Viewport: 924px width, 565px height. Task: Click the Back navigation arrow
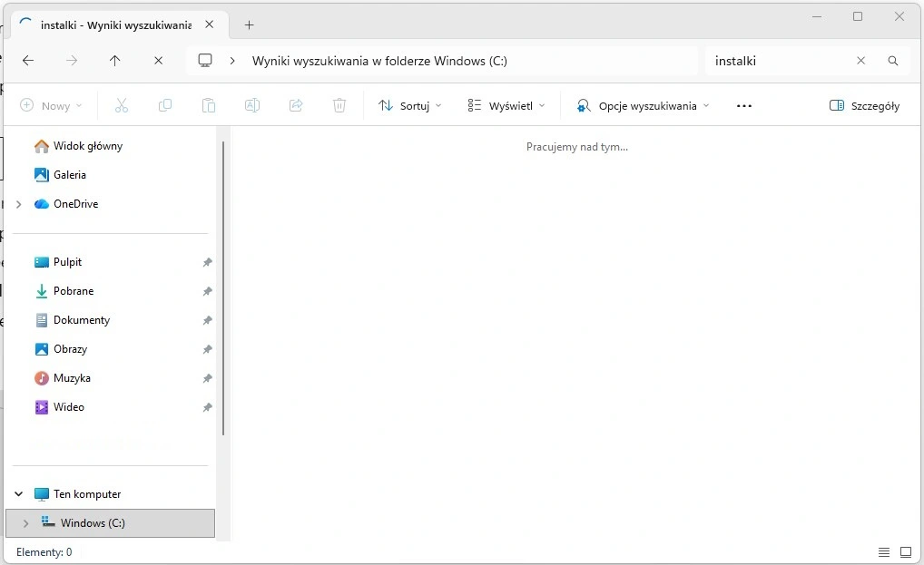[x=28, y=61]
